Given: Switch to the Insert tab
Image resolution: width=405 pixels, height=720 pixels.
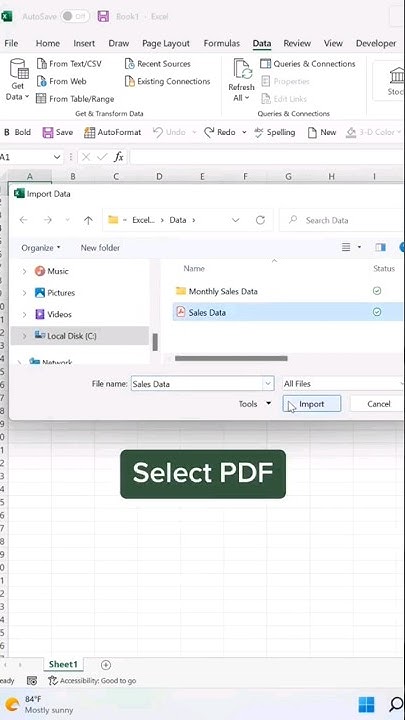Looking at the screenshot, I should (x=84, y=43).
